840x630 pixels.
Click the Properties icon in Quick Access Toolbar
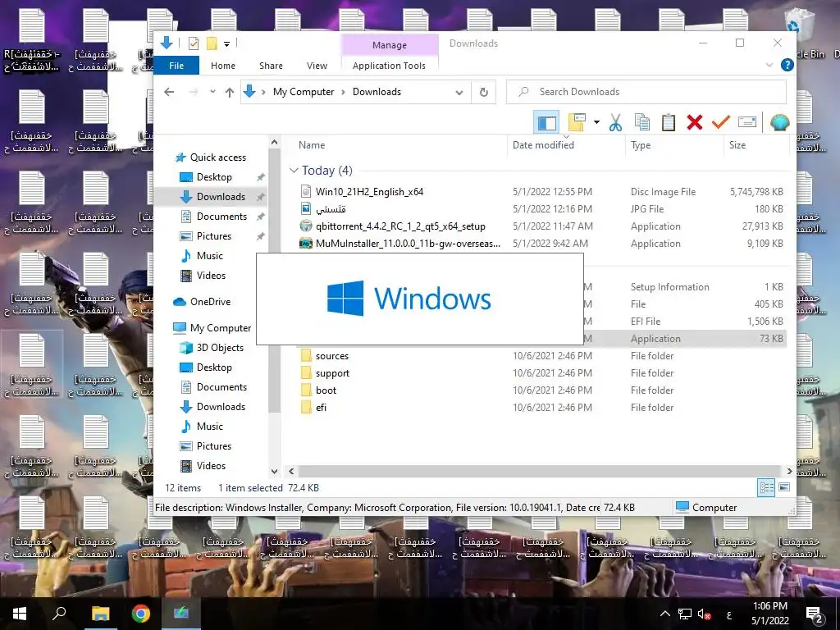click(x=194, y=43)
